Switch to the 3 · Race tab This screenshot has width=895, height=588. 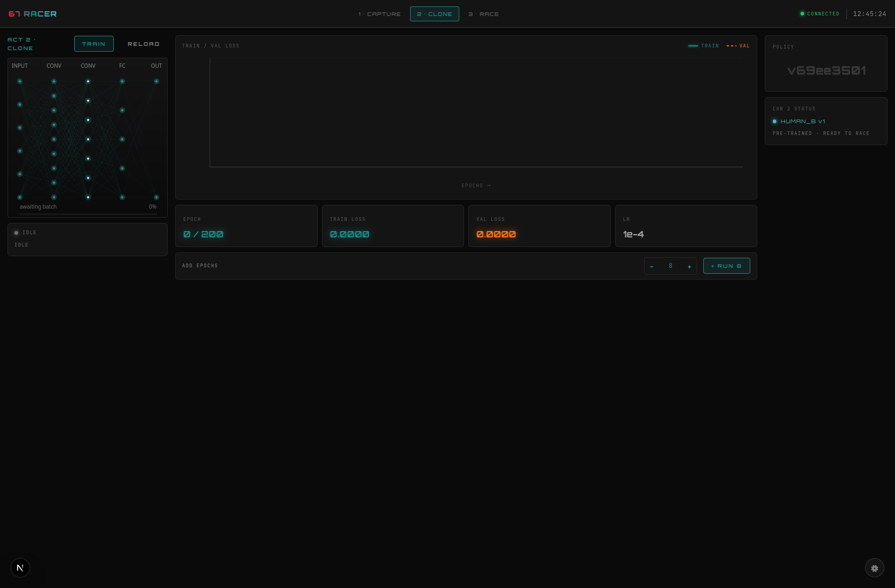[x=483, y=14]
